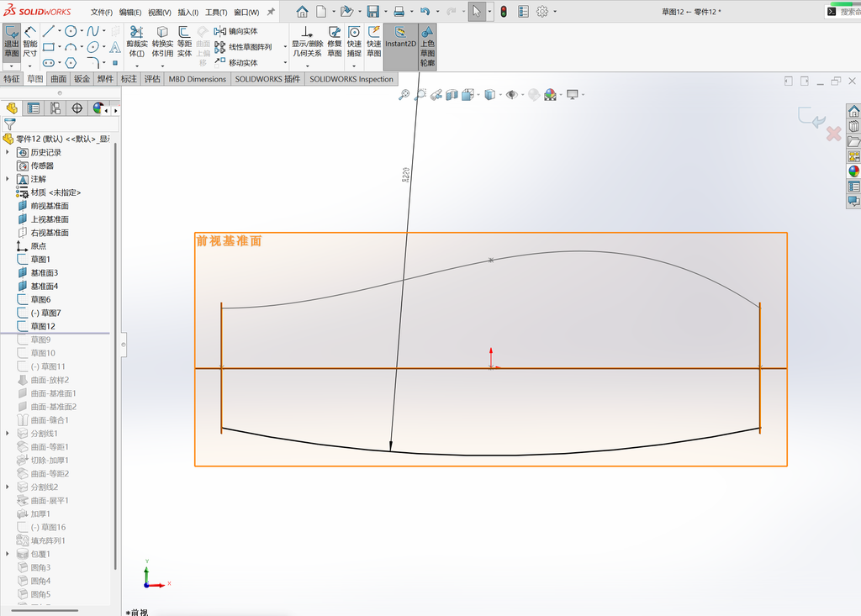This screenshot has height=616, width=861.
Task: Click the 修复草图 repair sketch tool
Action: pyautogui.click(x=335, y=42)
